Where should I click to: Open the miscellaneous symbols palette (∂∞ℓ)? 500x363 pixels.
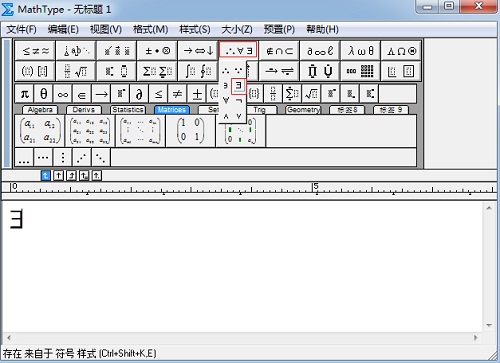pos(320,51)
